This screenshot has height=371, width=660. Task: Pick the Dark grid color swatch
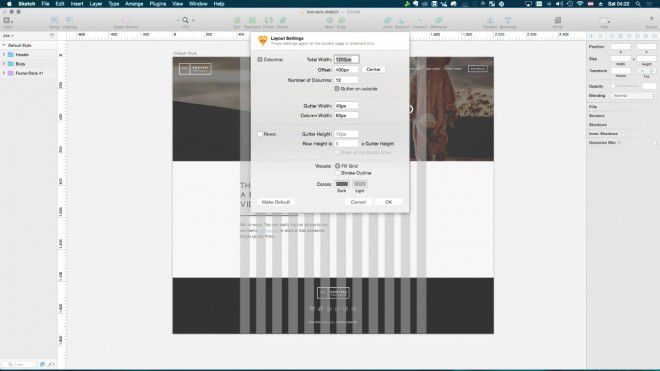coord(342,184)
